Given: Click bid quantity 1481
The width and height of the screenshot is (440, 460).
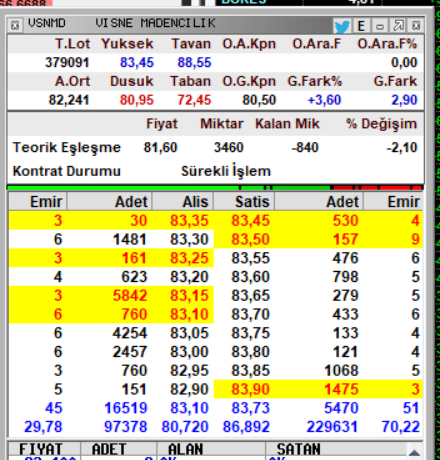Looking at the screenshot, I should click(130, 239).
